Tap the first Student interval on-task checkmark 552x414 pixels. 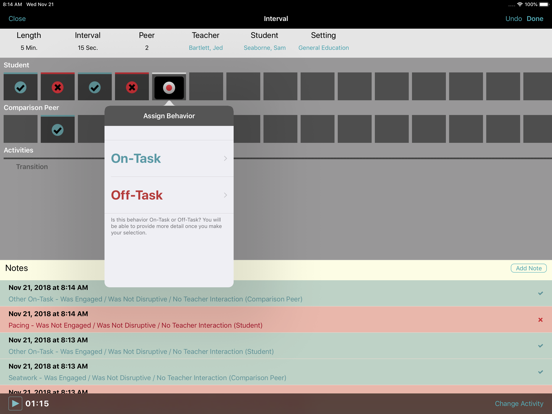[x=20, y=87]
